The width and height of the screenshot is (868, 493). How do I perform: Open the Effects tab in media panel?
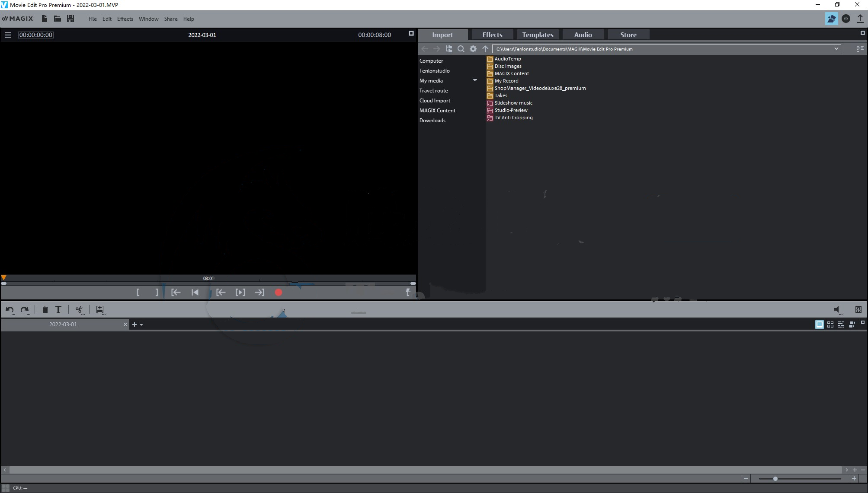[492, 35]
